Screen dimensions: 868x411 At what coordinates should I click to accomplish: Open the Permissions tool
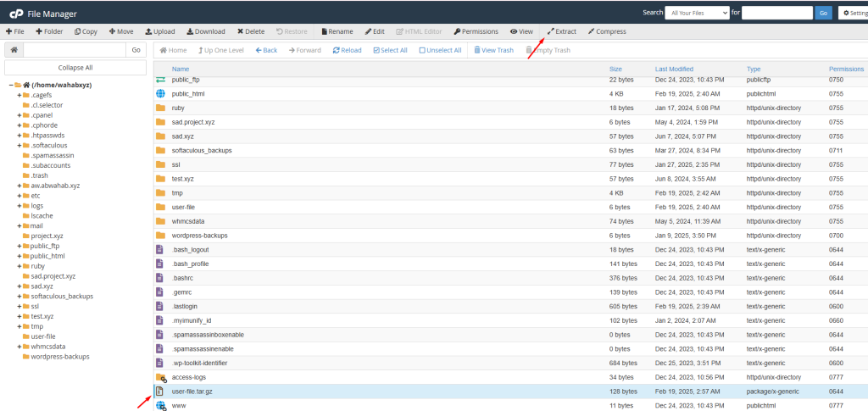tap(476, 31)
